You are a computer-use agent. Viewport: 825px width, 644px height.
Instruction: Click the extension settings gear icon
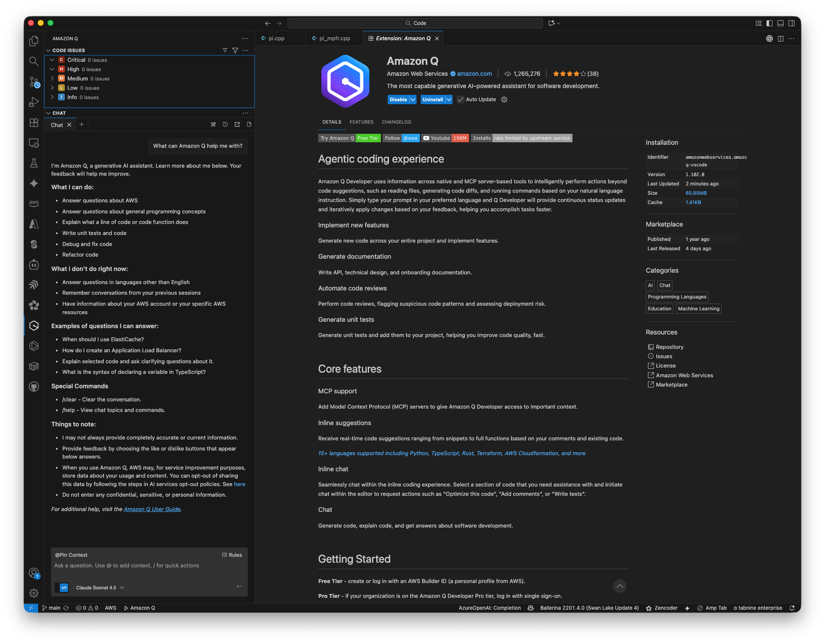click(x=504, y=100)
